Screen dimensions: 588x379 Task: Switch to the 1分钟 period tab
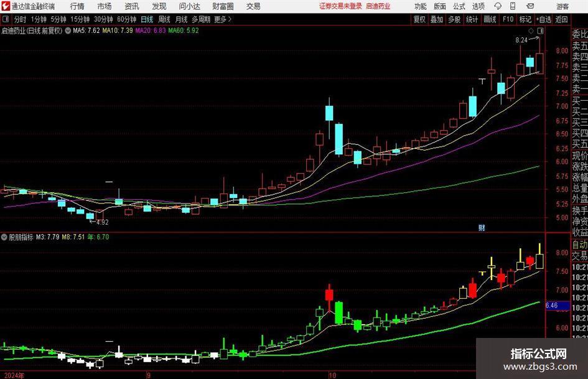click(x=39, y=19)
